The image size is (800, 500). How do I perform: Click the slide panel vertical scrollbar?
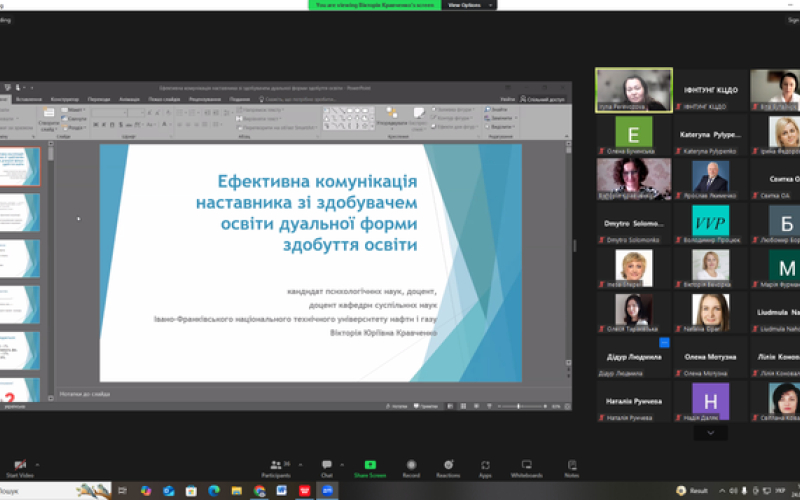(x=51, y=271)
